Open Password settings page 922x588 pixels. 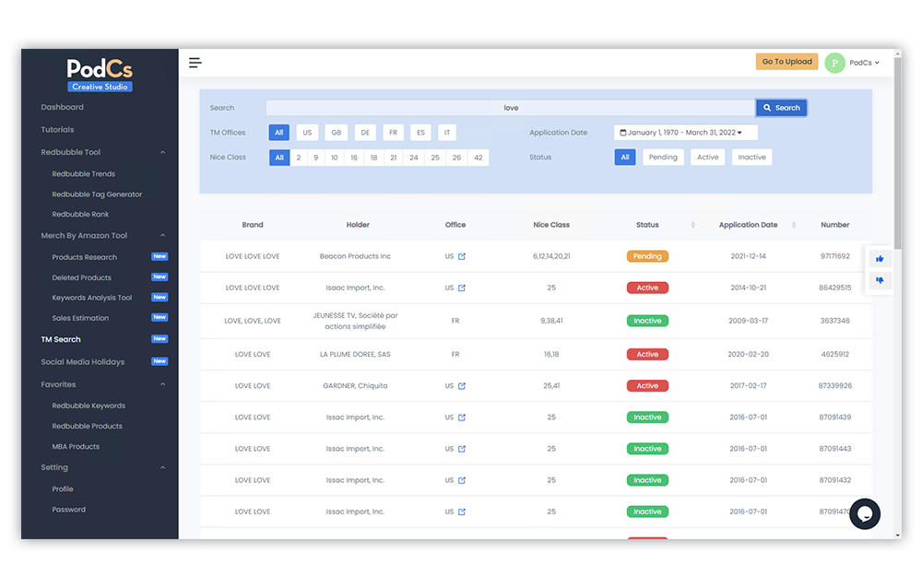click(69, 510)
